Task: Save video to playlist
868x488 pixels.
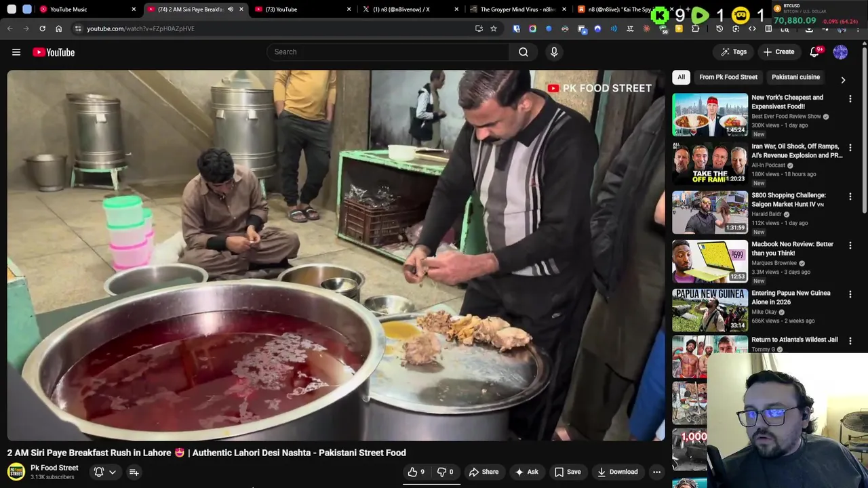Action: (568, 472)
